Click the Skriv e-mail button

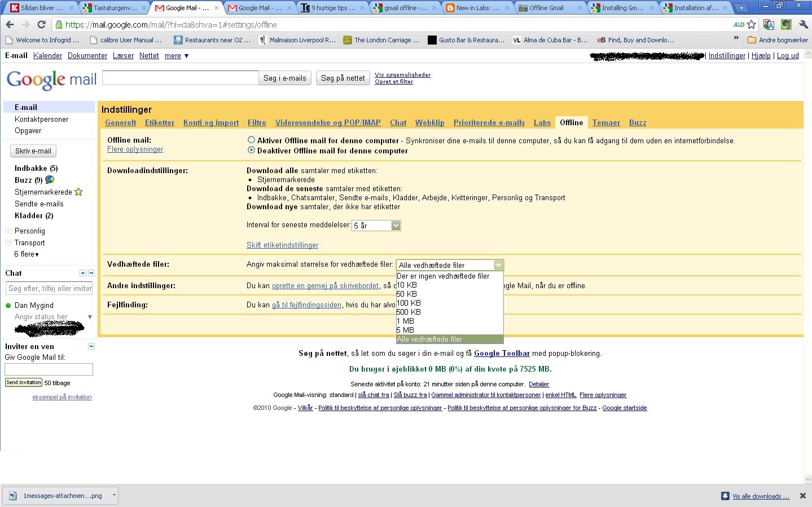click(33, 151)
